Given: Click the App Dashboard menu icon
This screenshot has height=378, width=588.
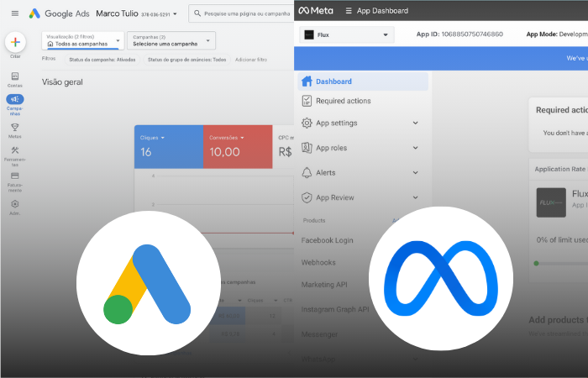Looking at the screenshot, I should tap(349, 11).
